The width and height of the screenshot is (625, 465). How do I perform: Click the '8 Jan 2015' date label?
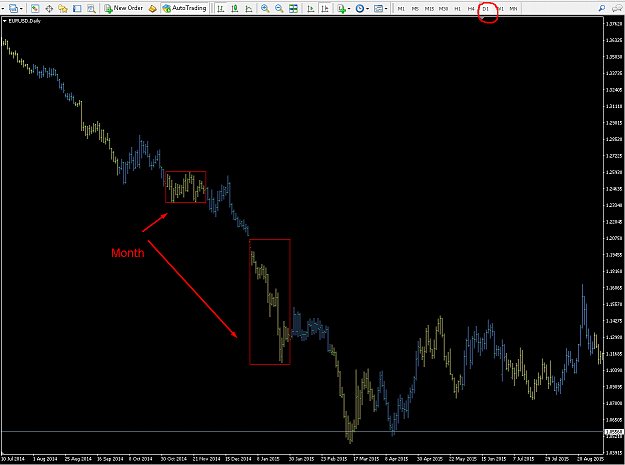(x=268, y=459)
